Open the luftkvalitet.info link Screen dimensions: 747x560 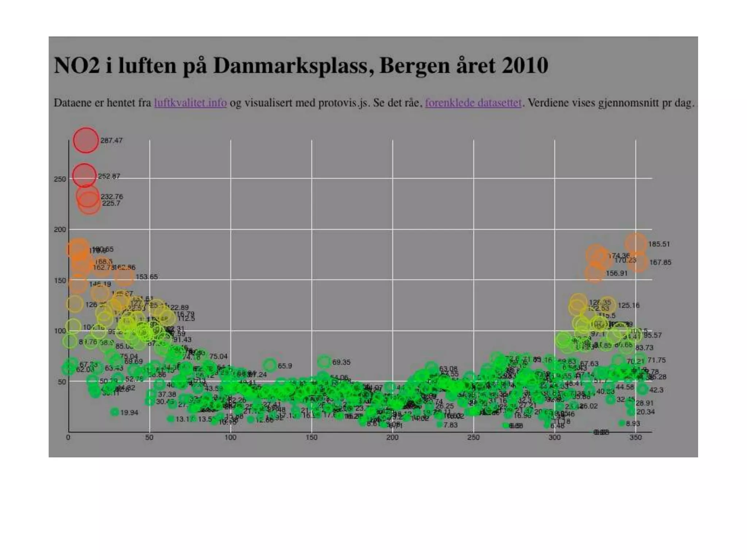tap(190, 103)
